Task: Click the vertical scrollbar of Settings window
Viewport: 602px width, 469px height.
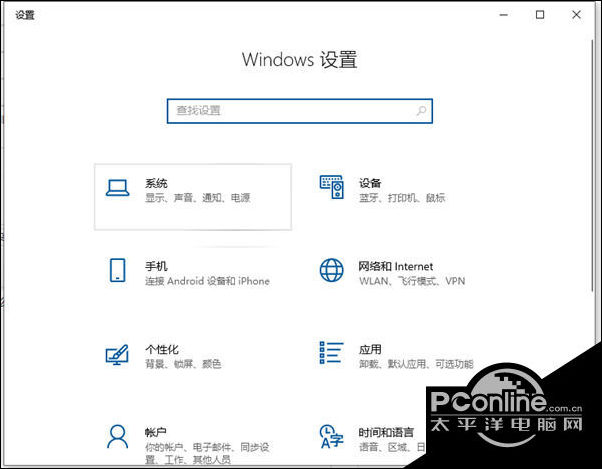Action: pos(593,165)
